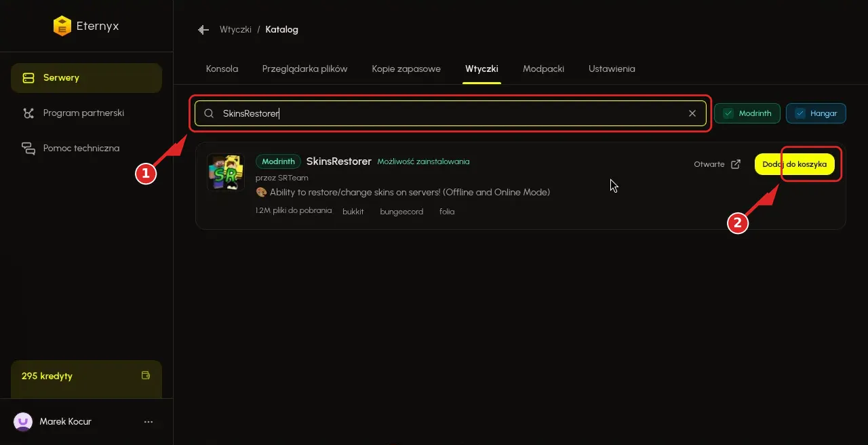The height and width of the screenshot is (445, 868).
Task: Focus the plugin search field
Action: 450,113
